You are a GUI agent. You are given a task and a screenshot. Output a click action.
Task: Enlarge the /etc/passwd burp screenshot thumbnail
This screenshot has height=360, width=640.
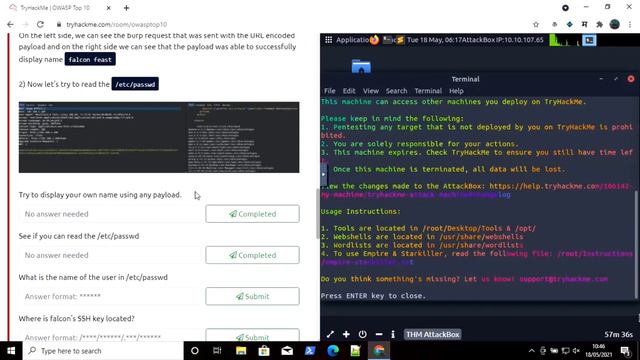pos(159,137)
